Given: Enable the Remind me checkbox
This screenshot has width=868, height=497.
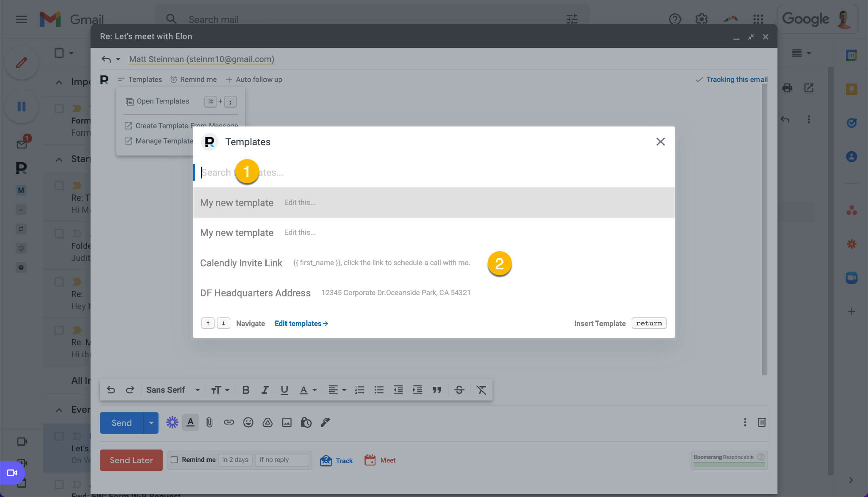Looking at the screenshot, I should coord(174,459).
